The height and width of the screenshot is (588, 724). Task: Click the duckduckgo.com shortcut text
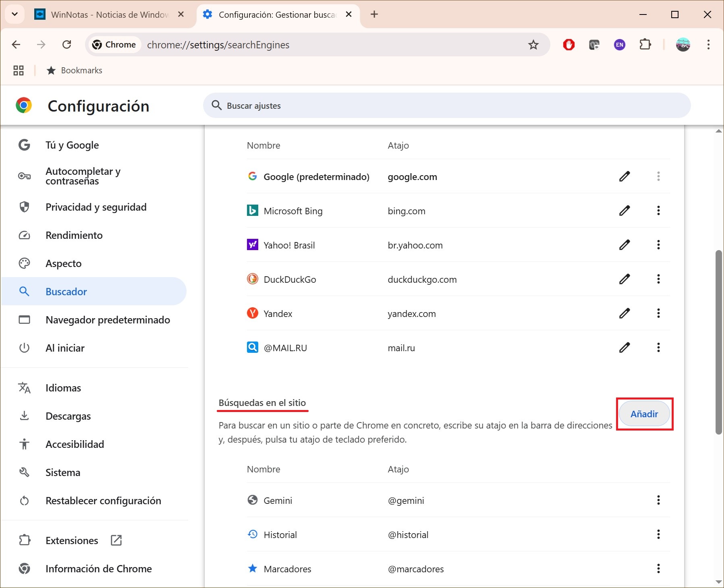[422, 280]
